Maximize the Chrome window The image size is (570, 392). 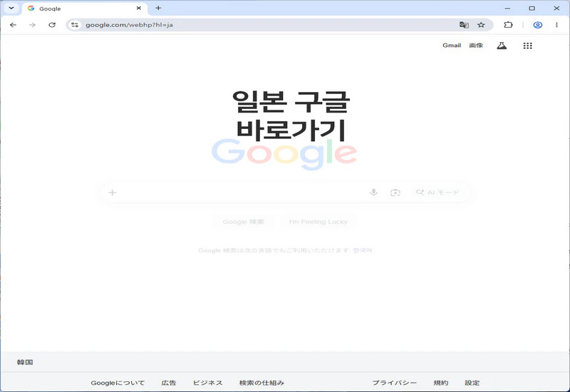click(x=532, y=8)
